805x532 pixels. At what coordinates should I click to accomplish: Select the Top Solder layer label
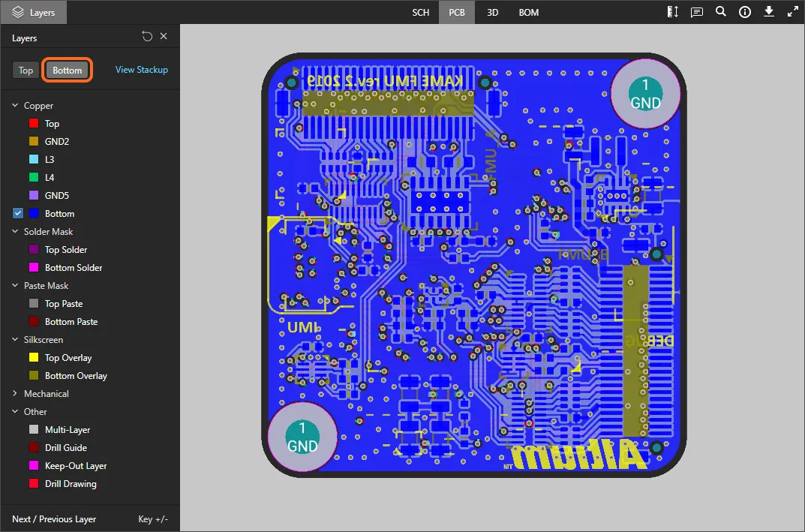pyautogui.click(x=66, y=250)
